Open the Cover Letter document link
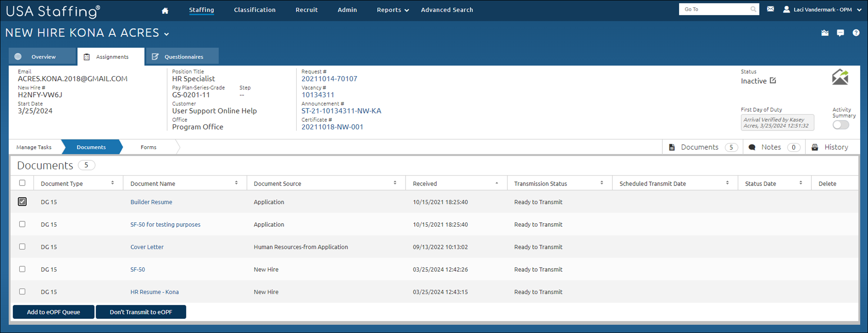868x333 pixels. pyautogui.click(x=147, y=247)
